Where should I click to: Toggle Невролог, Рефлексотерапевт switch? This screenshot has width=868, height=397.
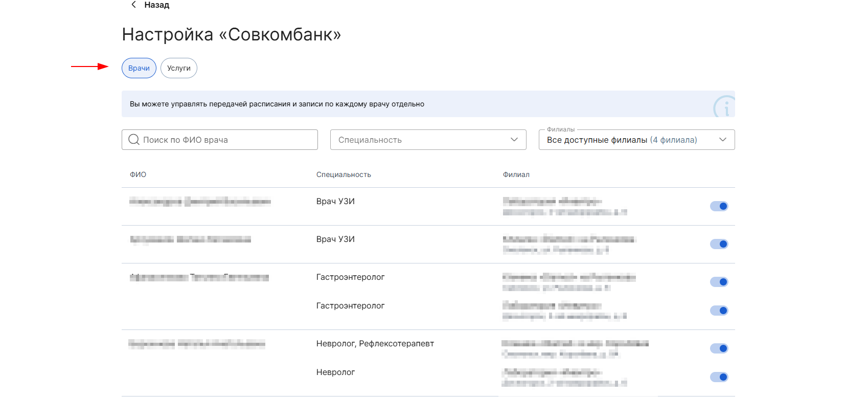point(719,348)
